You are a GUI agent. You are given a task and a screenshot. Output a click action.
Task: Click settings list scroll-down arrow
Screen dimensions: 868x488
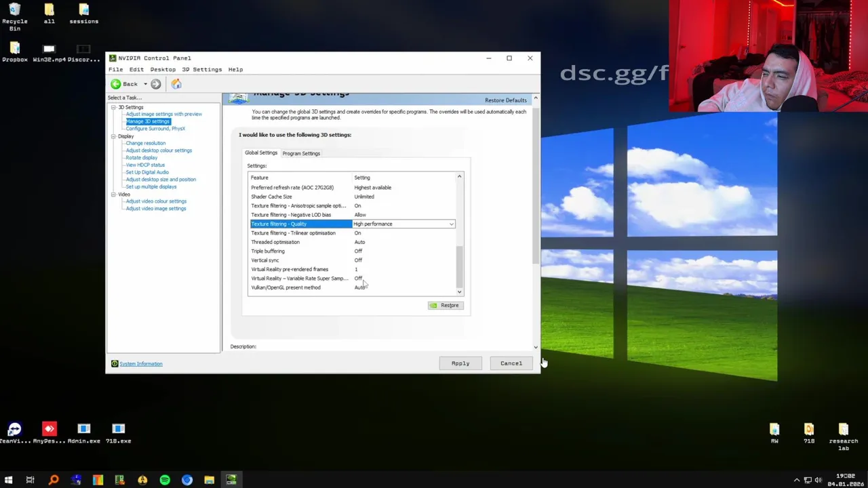coord(459,292)
